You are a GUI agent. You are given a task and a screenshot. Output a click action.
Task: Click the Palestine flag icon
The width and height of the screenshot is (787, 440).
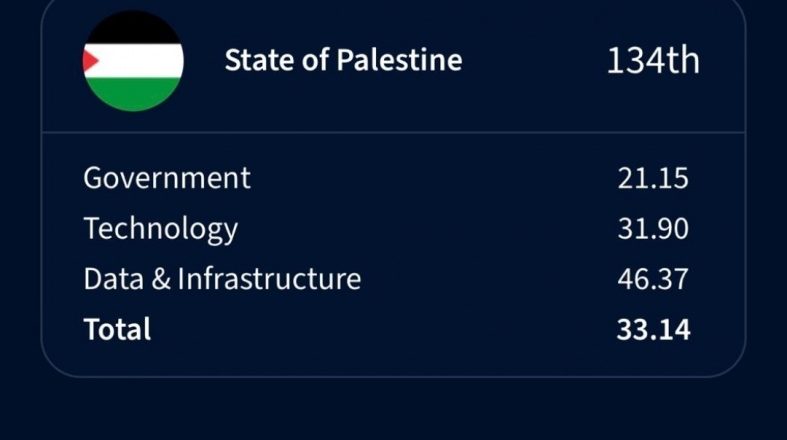point(132,61)
